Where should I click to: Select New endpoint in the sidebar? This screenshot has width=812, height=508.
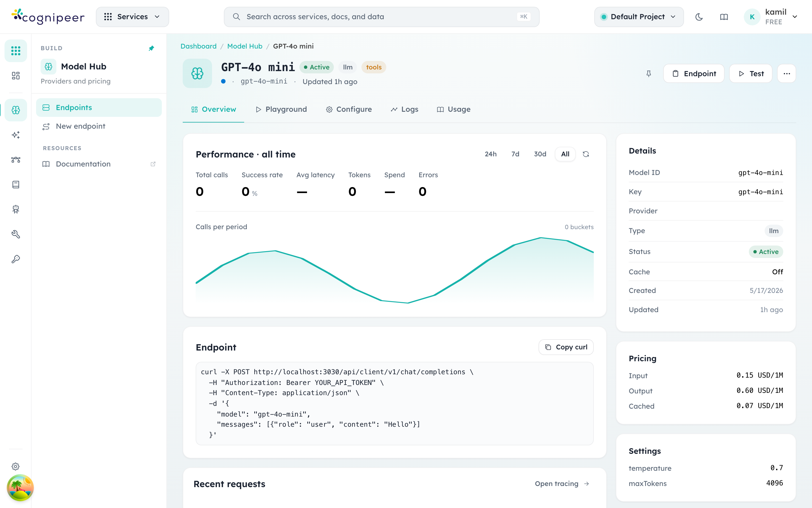coord(99,126)
